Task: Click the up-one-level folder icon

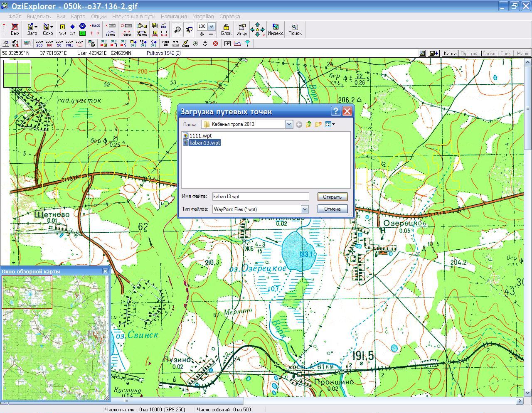Action: [x=308, y=124]
